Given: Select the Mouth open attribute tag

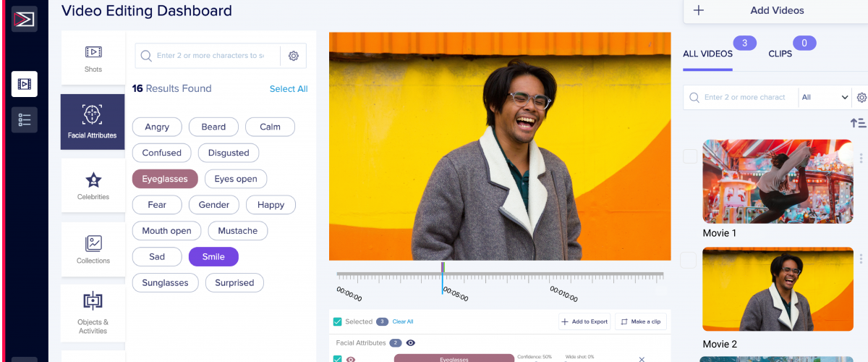Looking at the screenshot, I should 166,231.
